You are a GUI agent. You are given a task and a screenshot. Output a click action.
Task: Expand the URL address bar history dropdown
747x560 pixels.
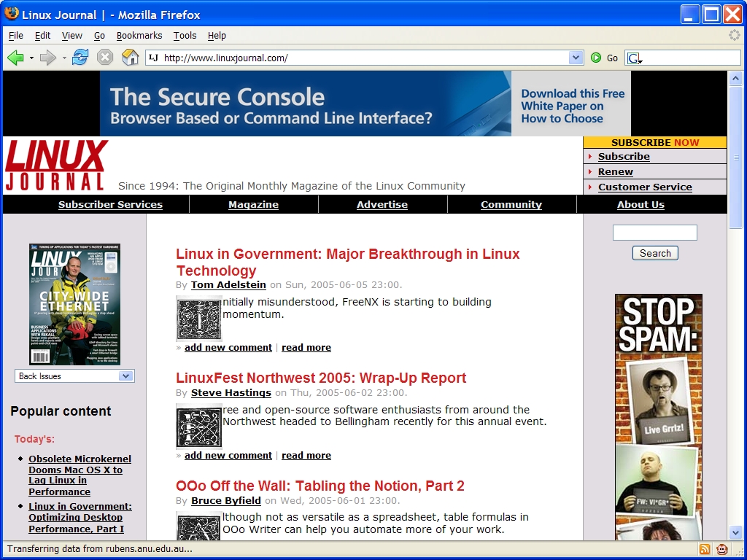pyautogui.click(x=576, y=58)
